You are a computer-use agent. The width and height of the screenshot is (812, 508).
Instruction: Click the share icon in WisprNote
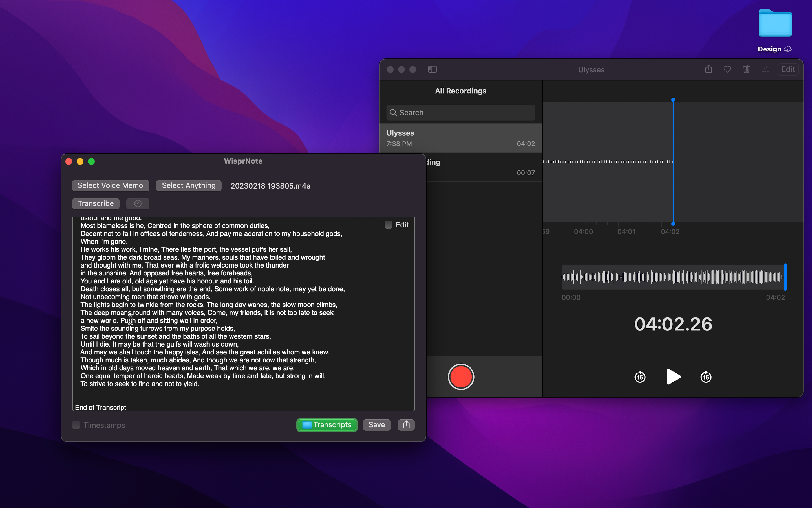click(406, 425)
